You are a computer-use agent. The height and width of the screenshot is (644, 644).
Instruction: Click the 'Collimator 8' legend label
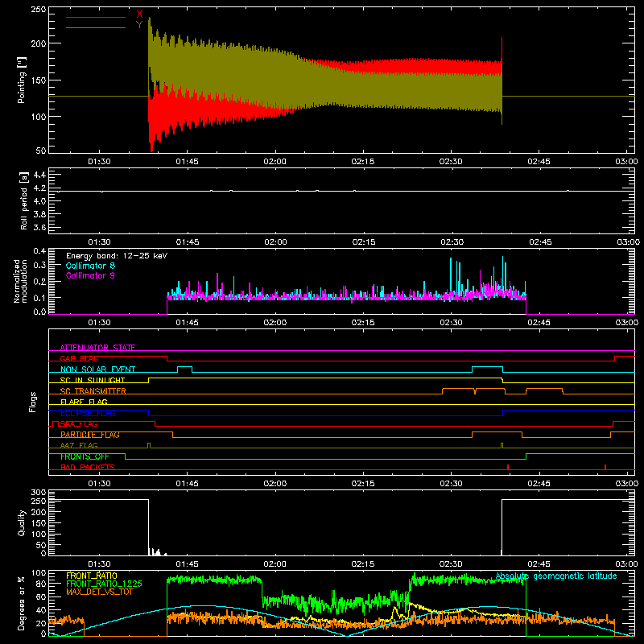coord(90,266)
